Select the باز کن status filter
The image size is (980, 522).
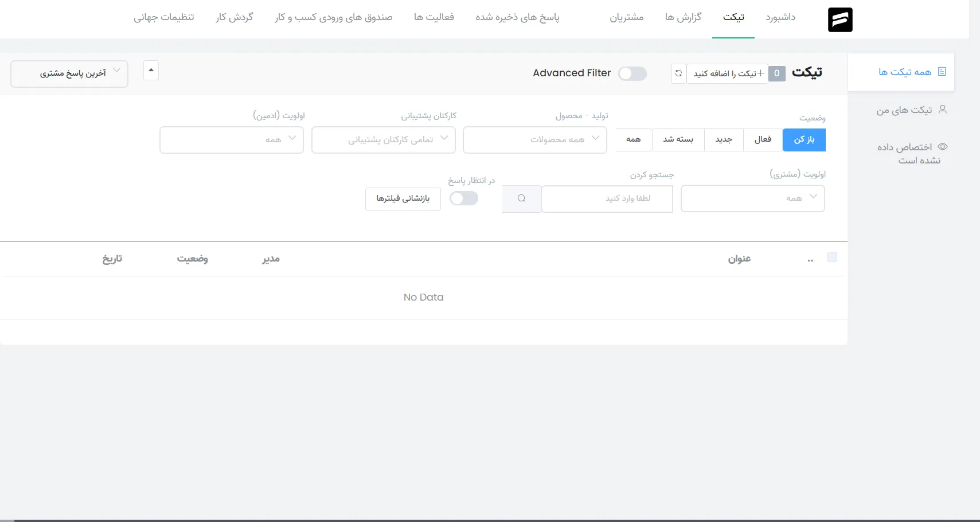(x=804, y=140)
